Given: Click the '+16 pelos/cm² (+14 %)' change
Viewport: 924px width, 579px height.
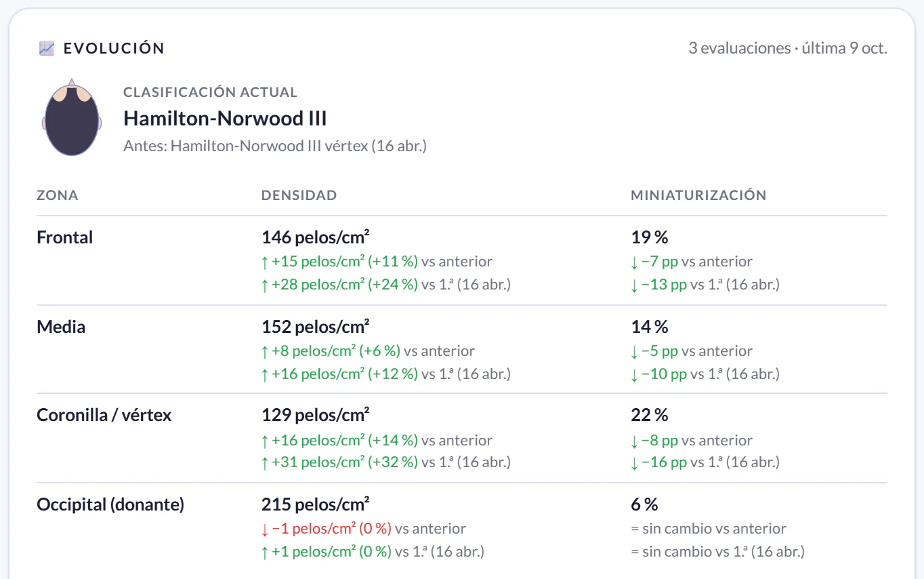Looking at the screenshot, I should [x=339, y=441].
